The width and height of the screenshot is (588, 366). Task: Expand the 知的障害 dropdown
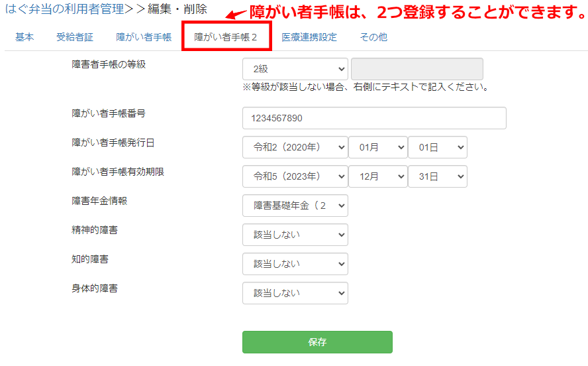295,264
